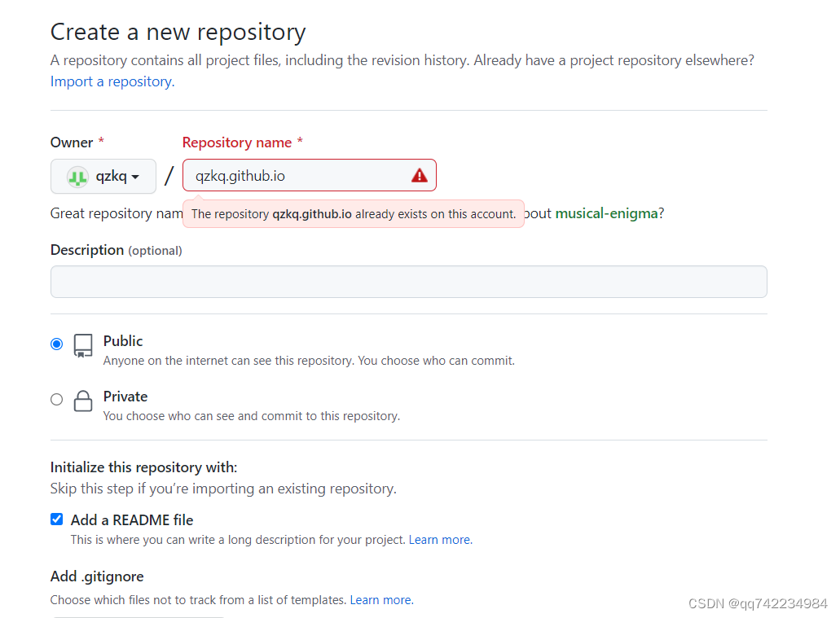Image resolution: width=840 pixels, height=618 pixels.
Task: Uncheck the Add a README file checkbox
Action: pos(56,519)
